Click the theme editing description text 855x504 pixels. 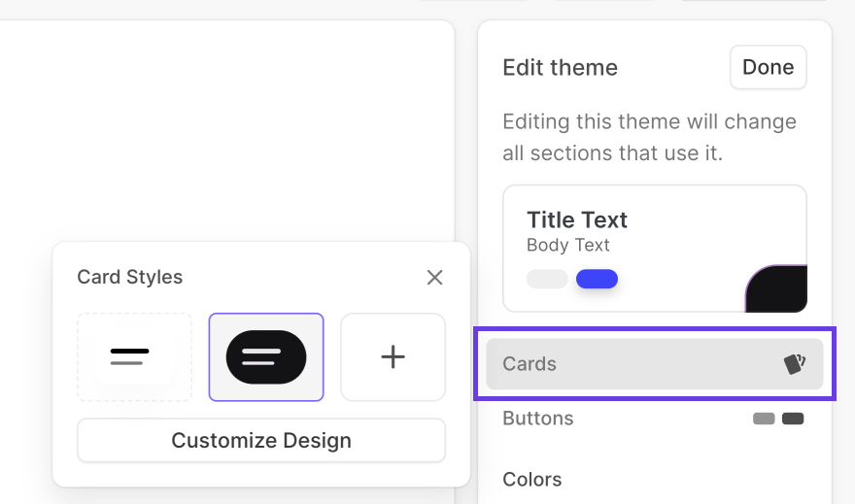click(x=649, y=137)
